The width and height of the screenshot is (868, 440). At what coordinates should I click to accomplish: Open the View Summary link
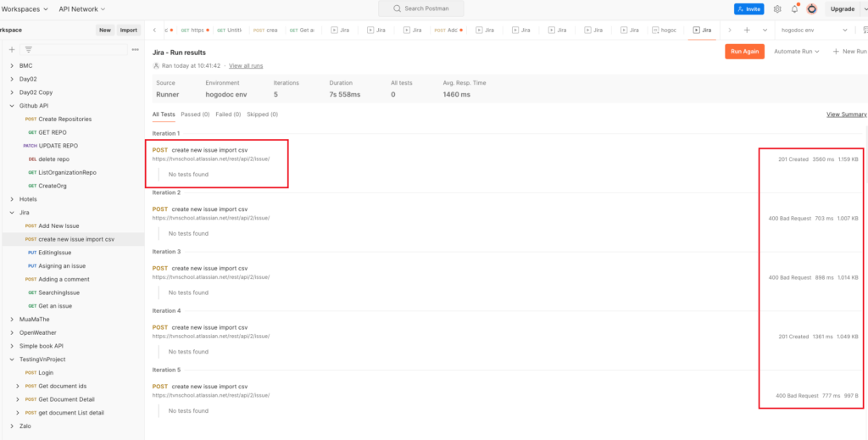coord(847,114)
